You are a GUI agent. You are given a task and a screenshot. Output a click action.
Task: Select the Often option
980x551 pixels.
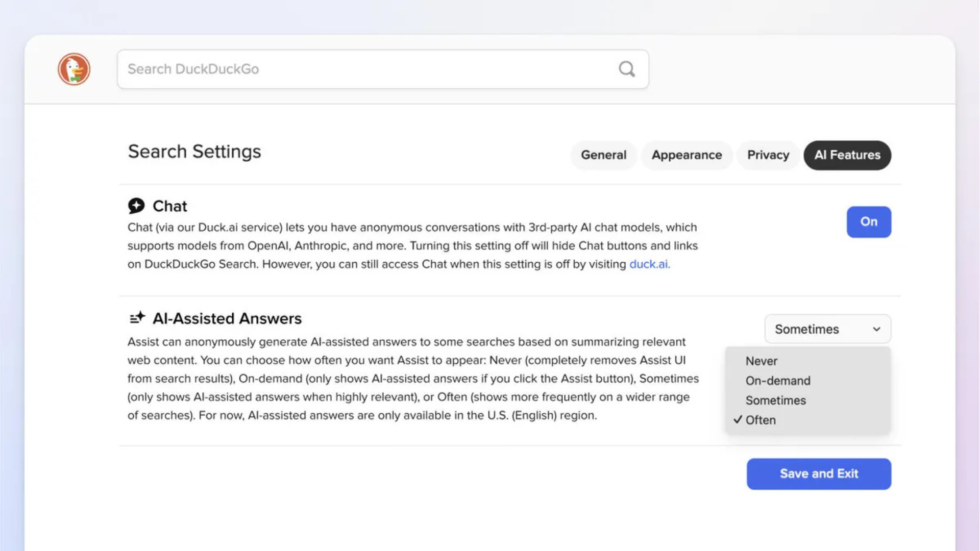pos(760,420)
